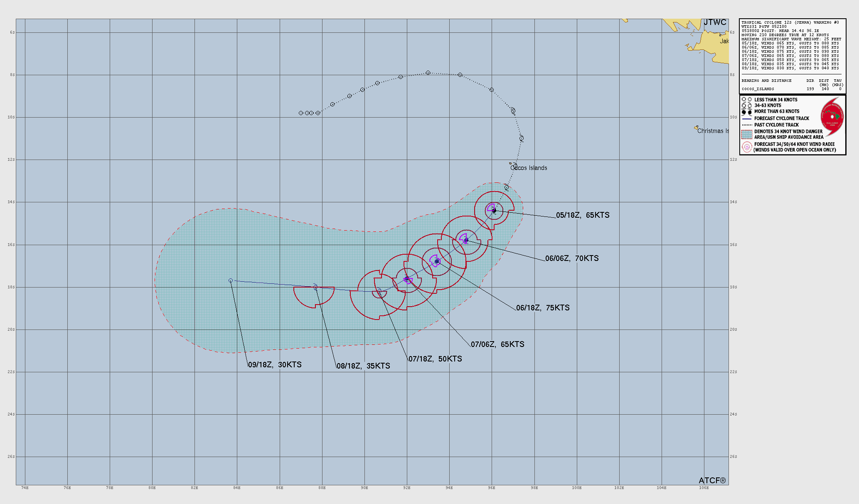Click the '06/06Z, 70KTS' forecast label

(x=572, y=258)
